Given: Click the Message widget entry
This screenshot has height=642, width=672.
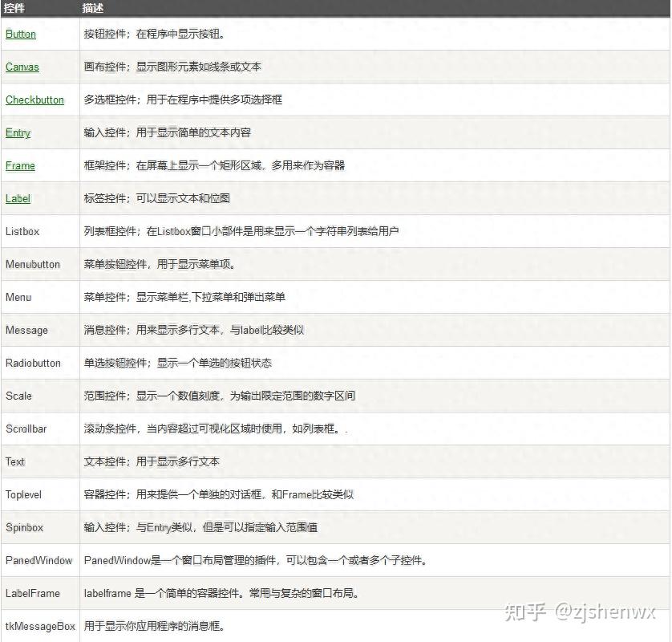Looking at the screenshot, I should click(x=27, y=330).
